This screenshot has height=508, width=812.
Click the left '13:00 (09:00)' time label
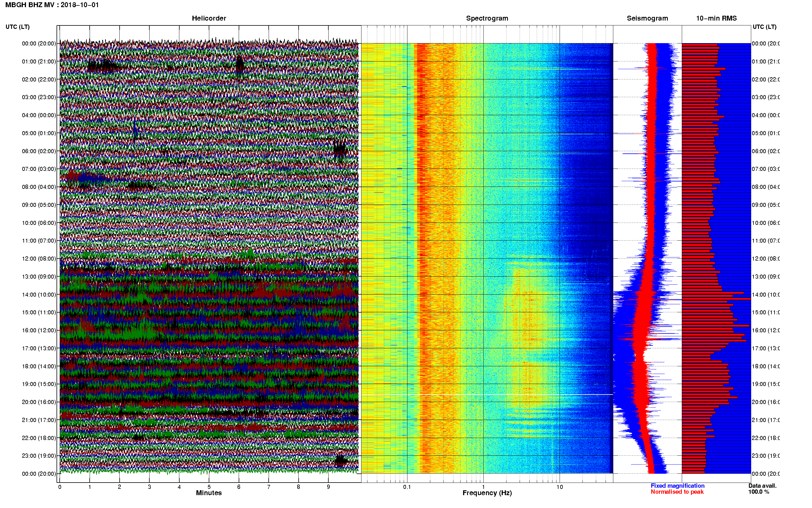click(39, 277)
